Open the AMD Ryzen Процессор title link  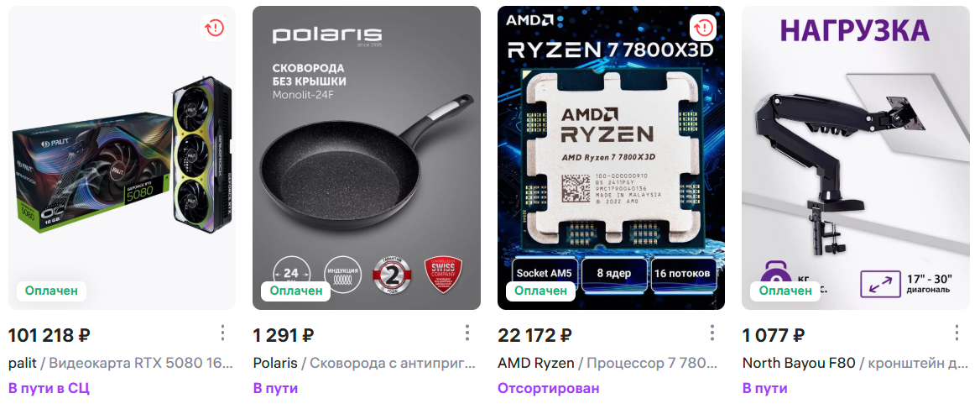[608, 363]
